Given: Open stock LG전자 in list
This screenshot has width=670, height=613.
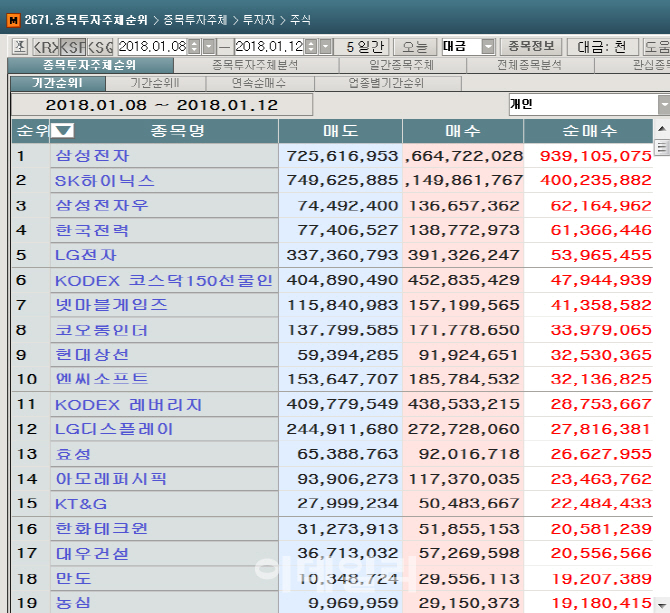Looking at the screenshot, I should click(85, 255).
